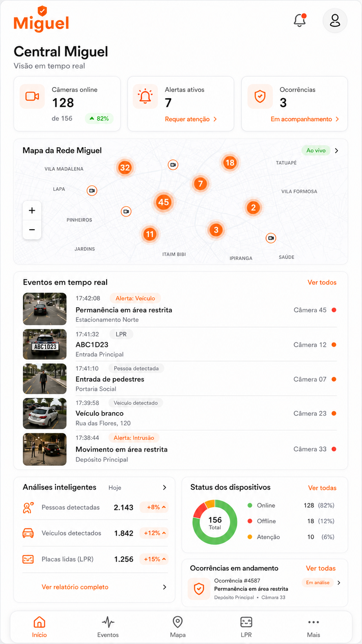The image size is (362, 644).
Task: Switch to the LPR tab
Action: click(246, 627)
